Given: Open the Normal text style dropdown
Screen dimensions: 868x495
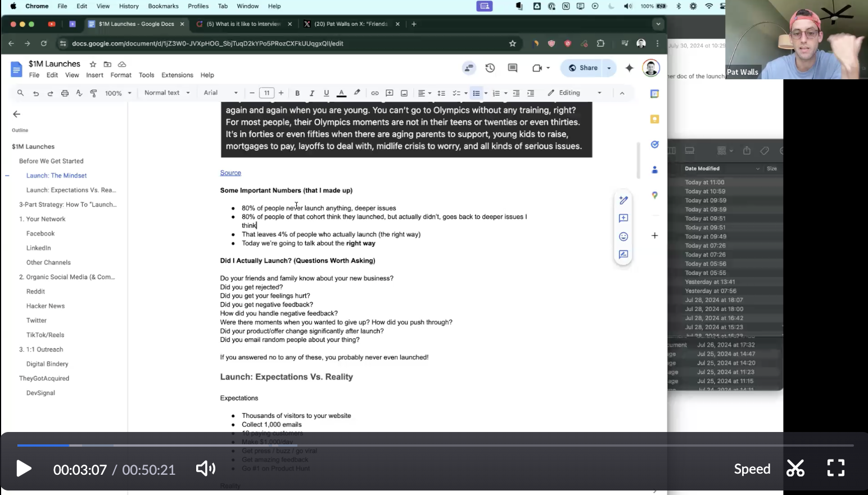Looking at the screenshot, I should point(167,93).
